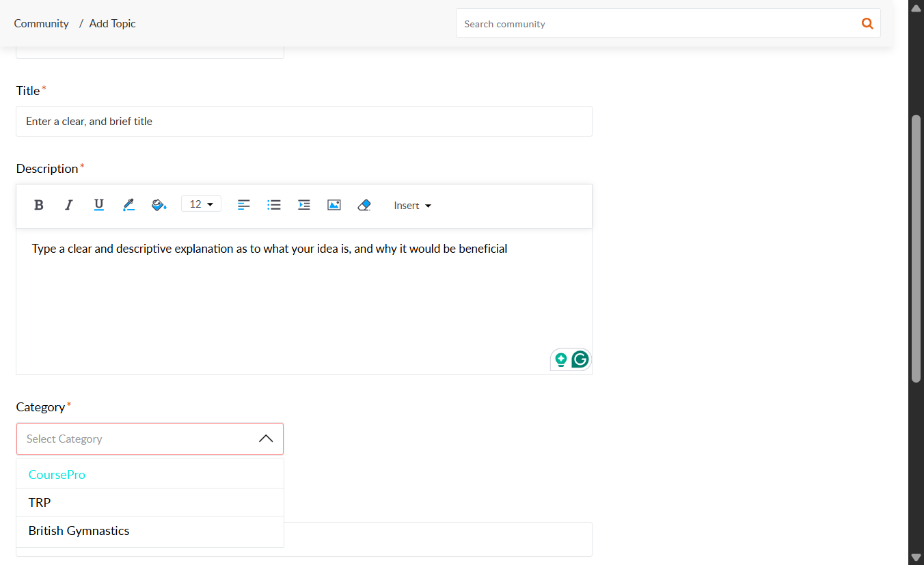Increase indent of the paragraph
The height and width of the screenshot is (565, 924).
tap(304, 205)
